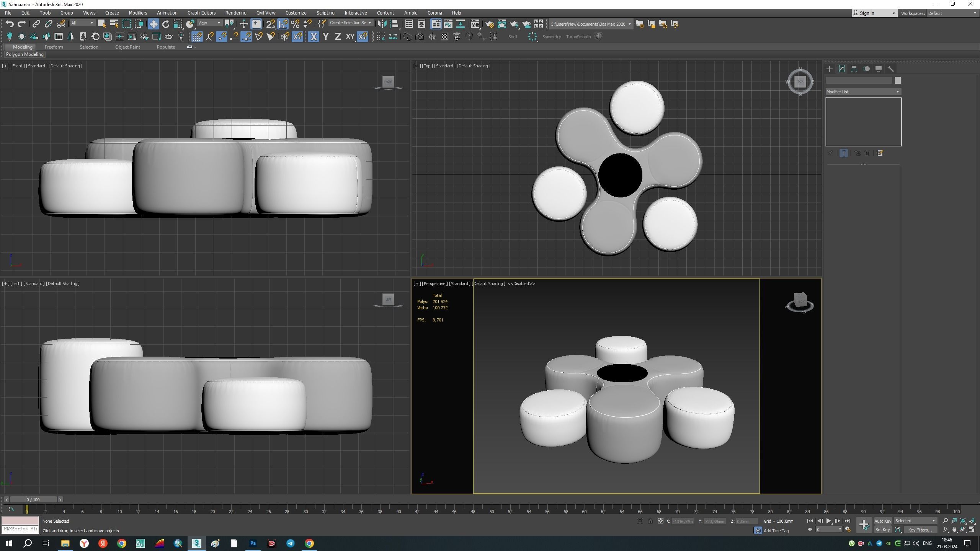
Task: Click the Key Filters button
Action: [920, 530]
